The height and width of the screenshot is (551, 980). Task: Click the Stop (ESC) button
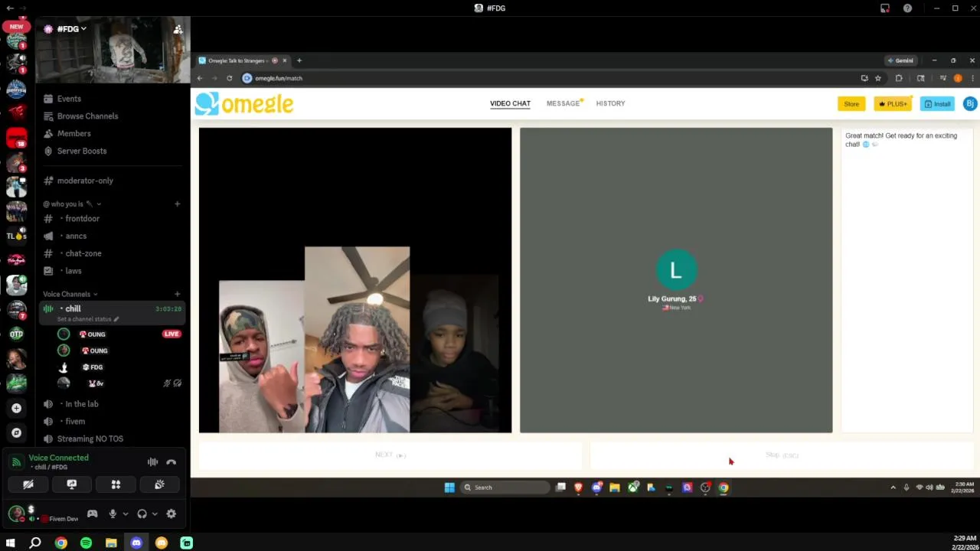coord(782,455)
